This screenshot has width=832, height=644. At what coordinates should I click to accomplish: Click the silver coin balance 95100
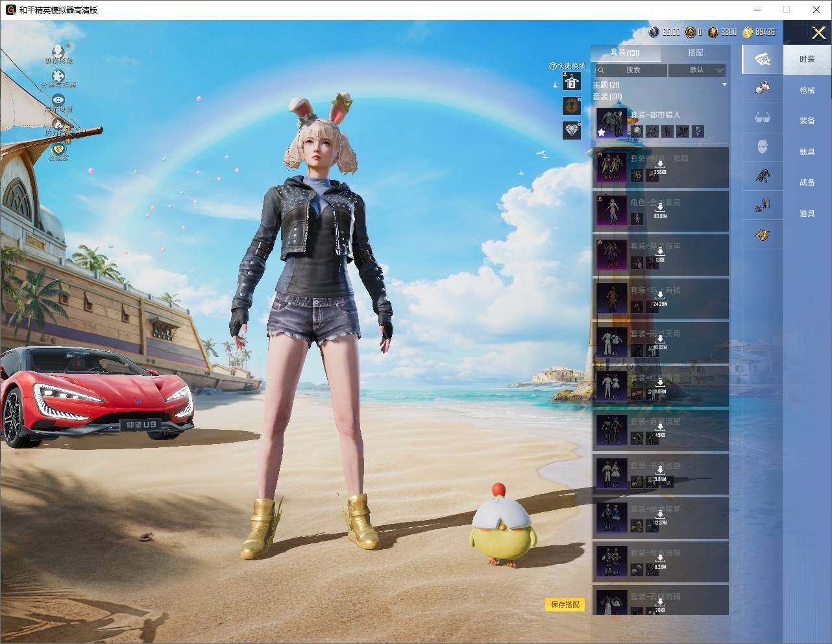tap(665, 32)
